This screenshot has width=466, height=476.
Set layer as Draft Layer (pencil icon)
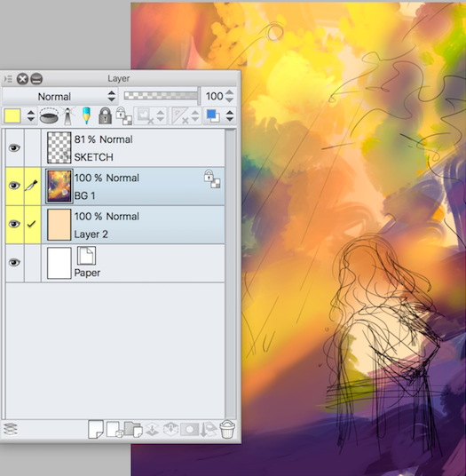(86, 115)
